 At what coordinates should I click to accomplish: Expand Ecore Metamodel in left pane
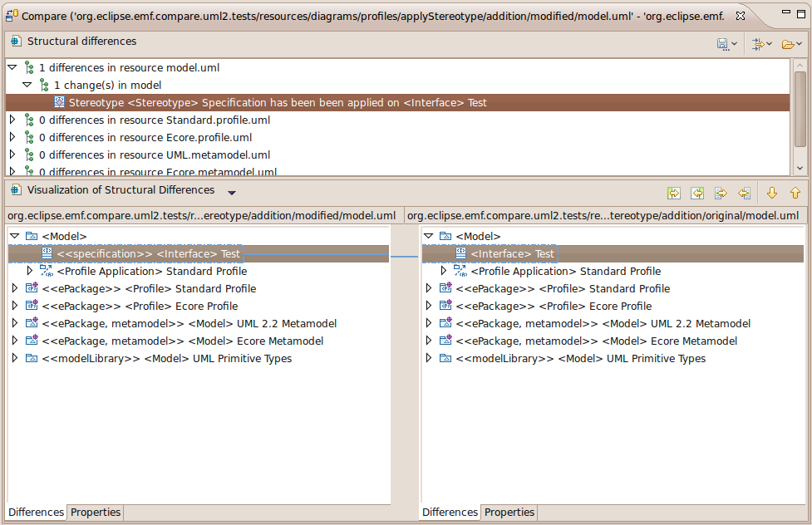click(14, 341)
